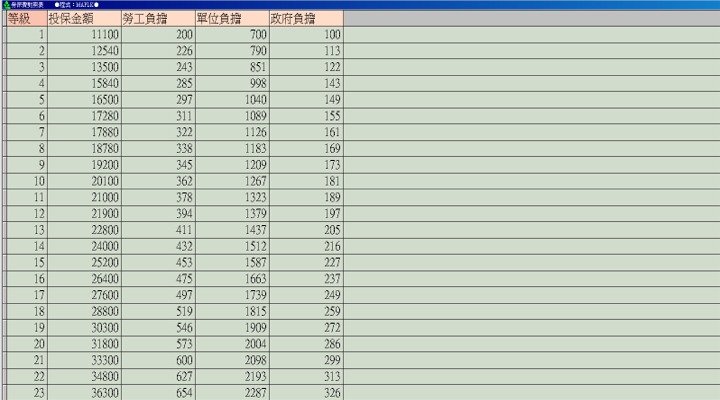This screenshot has width=720, height=400.
Task: Click the insured amount cell 36300
Action: click(x=83, y=393)
